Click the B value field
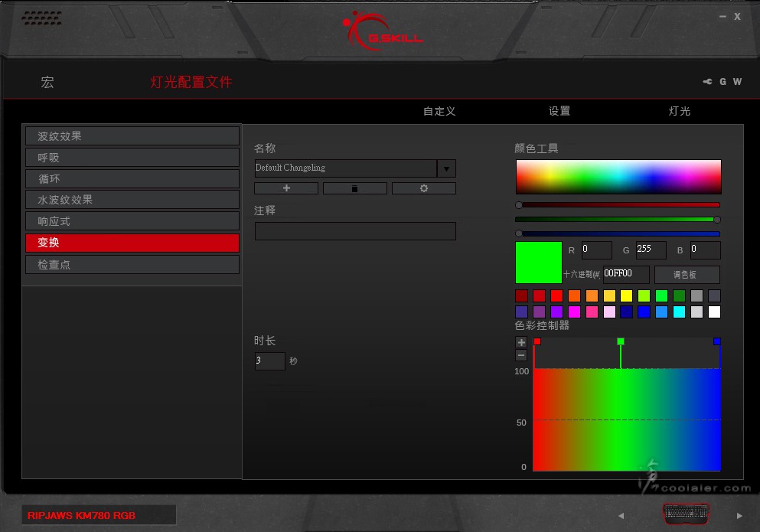 tap(705, 250)
